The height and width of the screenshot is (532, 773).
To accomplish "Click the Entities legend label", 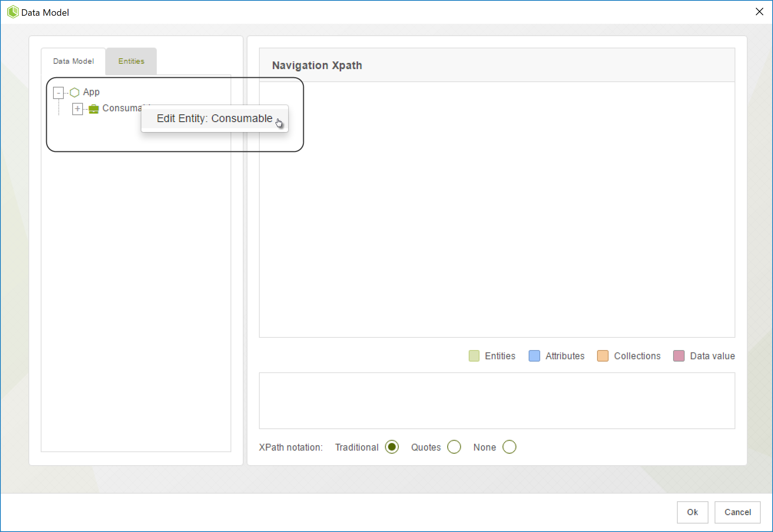I will point(500,356).
